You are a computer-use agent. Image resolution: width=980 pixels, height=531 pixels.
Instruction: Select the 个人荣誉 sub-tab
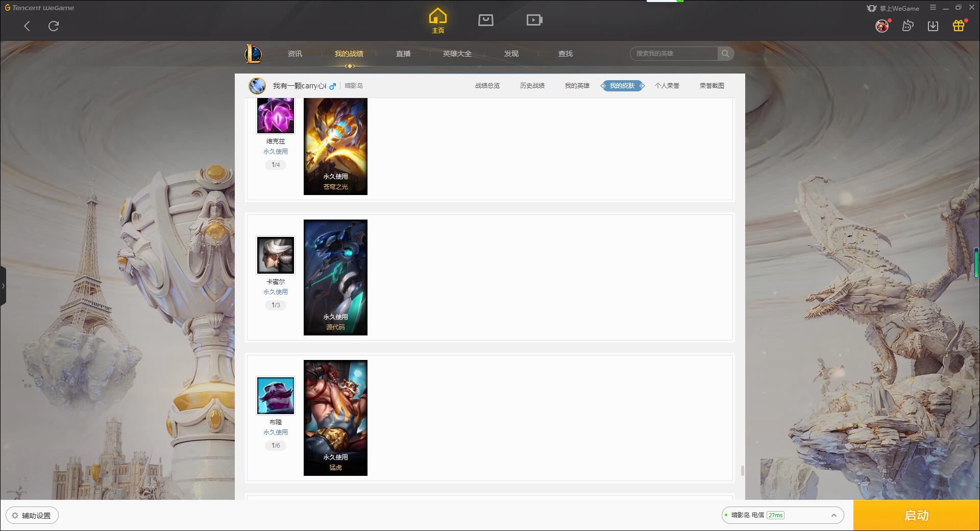coord(667,86)
